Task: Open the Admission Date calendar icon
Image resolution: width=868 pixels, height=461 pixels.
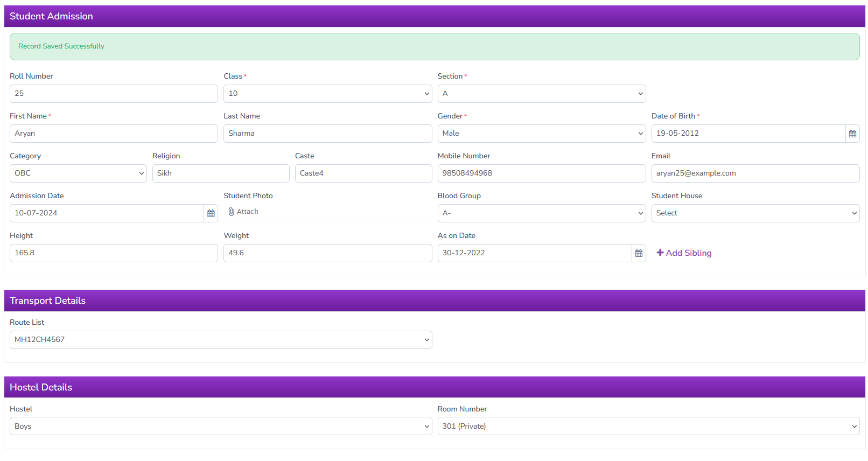Action: pos(211,213)
